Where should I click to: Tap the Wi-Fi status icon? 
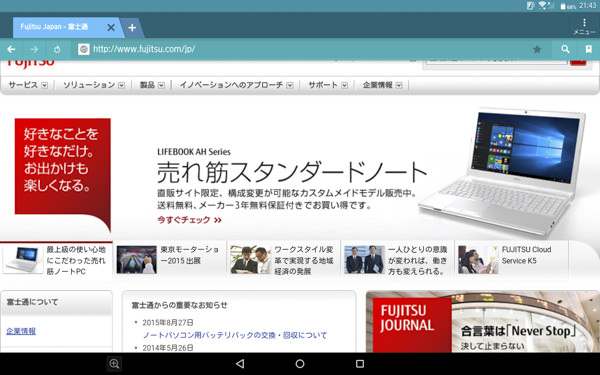click(x=543, y=5)
